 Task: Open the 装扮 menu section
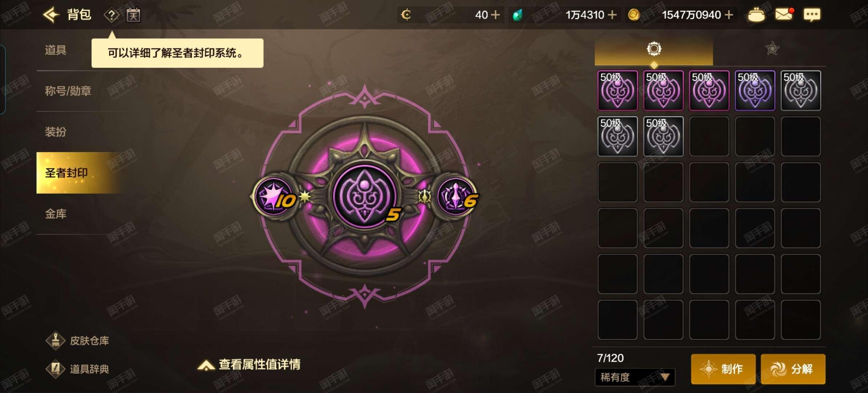[56, 132]
